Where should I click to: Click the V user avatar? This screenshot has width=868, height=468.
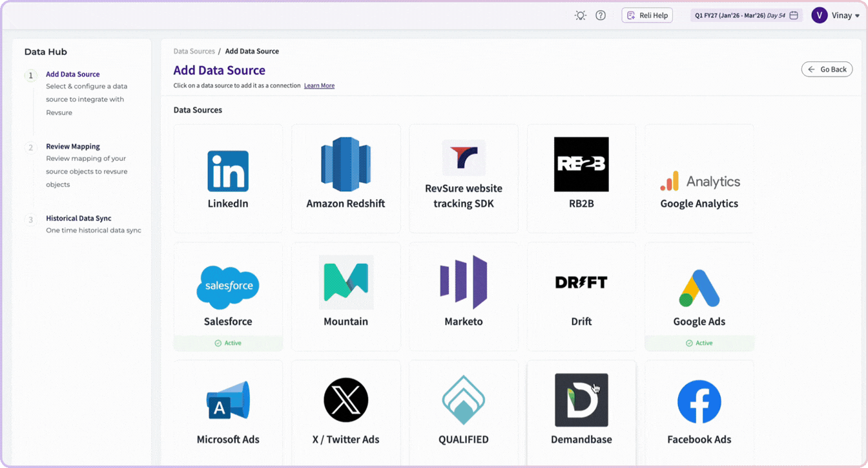(820, 16)
